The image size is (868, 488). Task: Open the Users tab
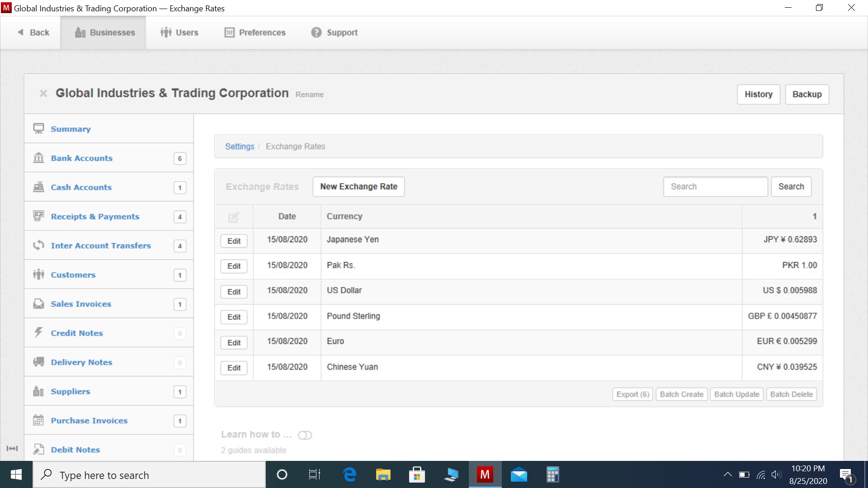tap(179, 33)
